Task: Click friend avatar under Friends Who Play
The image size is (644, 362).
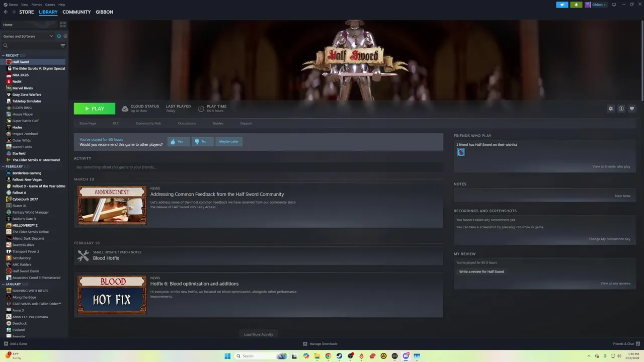Action: (461, 152)
